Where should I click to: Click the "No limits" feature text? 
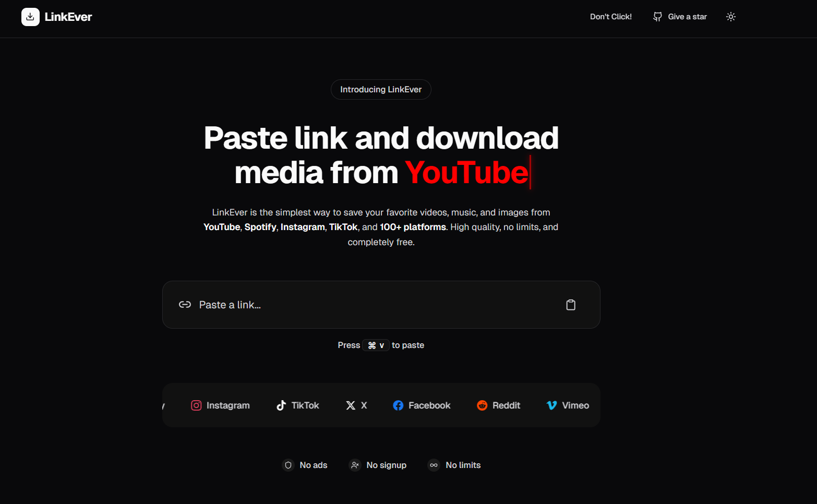(463, 465)
